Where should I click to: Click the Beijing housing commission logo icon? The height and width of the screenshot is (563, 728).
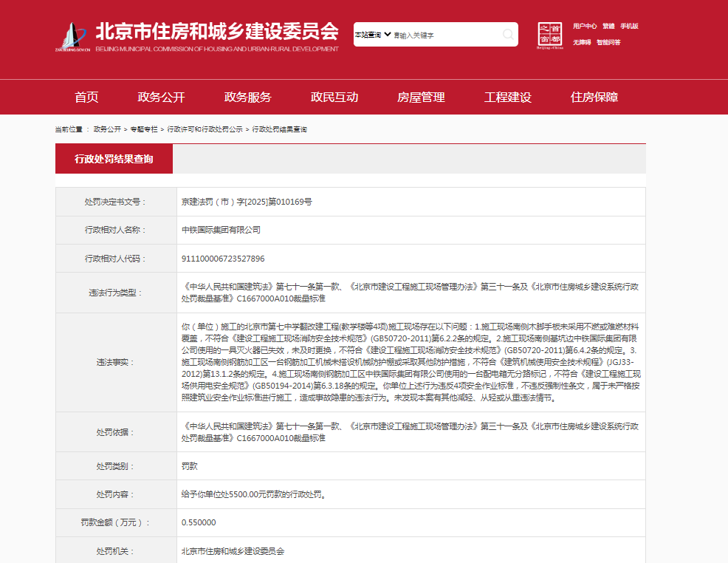(72, 36)
